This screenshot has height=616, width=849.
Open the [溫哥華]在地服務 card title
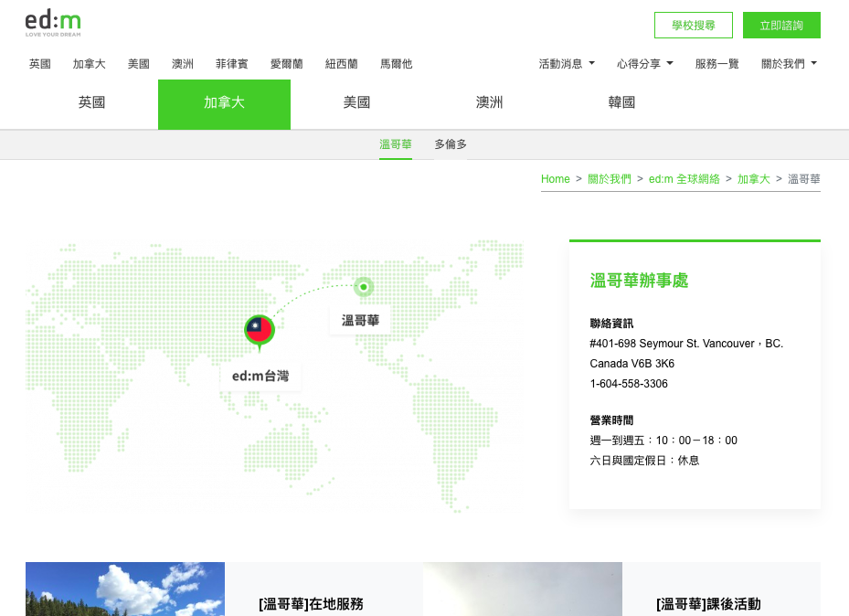pyautogui.click(x=311, y=604)
